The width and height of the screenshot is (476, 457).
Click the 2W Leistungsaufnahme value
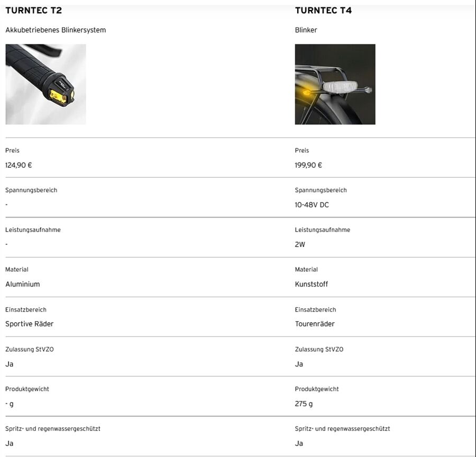click(x=300, y=244)
